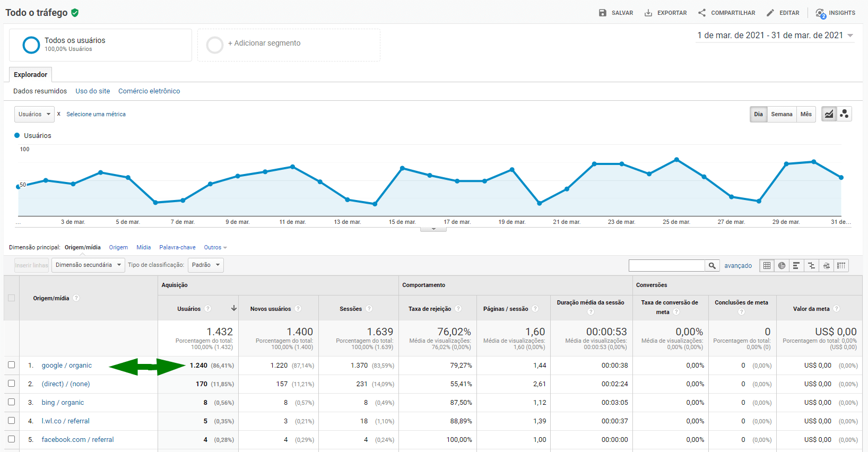
Task: Select the Uso do site sub-tab
Action: (93, 91)
